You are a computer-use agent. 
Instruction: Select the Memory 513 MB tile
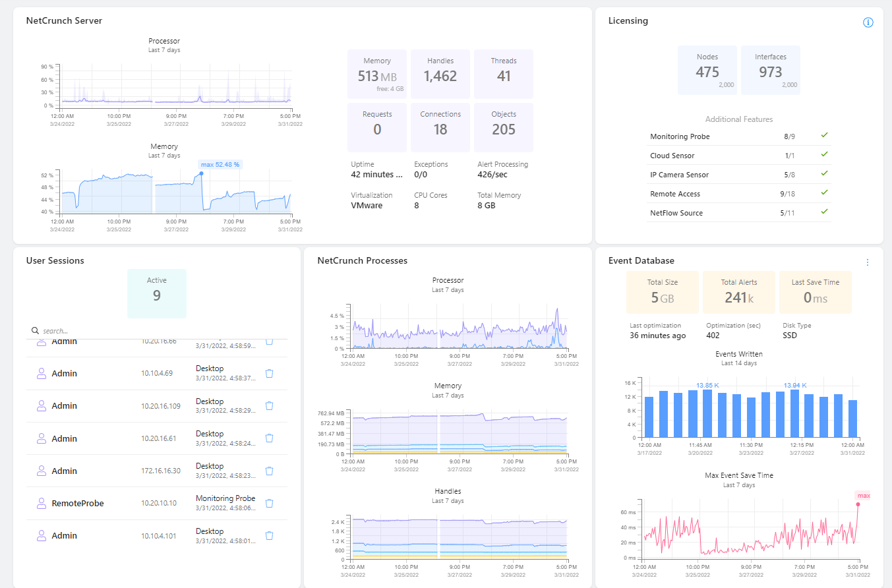(x=377, y=74)
